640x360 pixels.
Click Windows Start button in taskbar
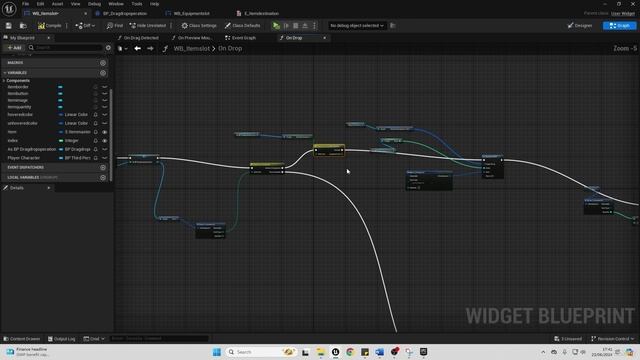[x=217, y=352]
